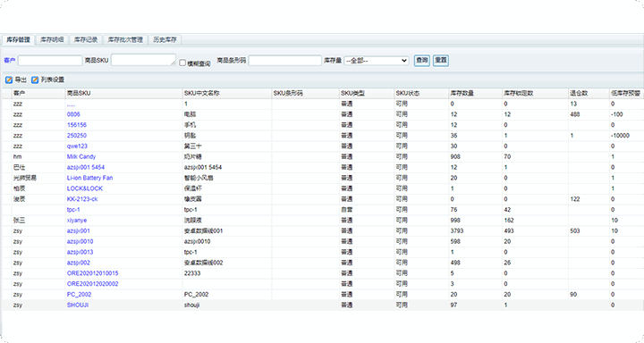644x343 pixels.
Task: Open the ORE202012010015 SKU link
Action: tap(92, 273)
